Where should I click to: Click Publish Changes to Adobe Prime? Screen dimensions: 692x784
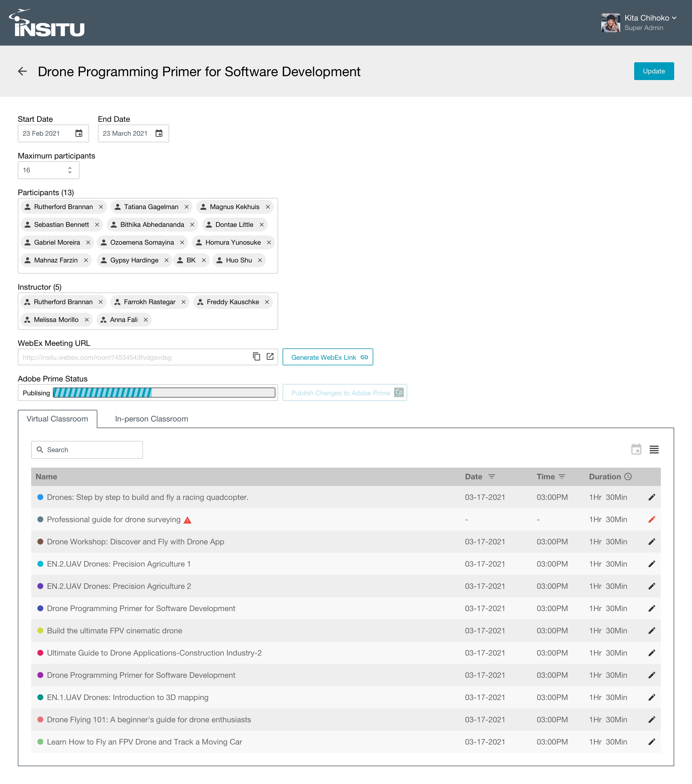[345, 393]
